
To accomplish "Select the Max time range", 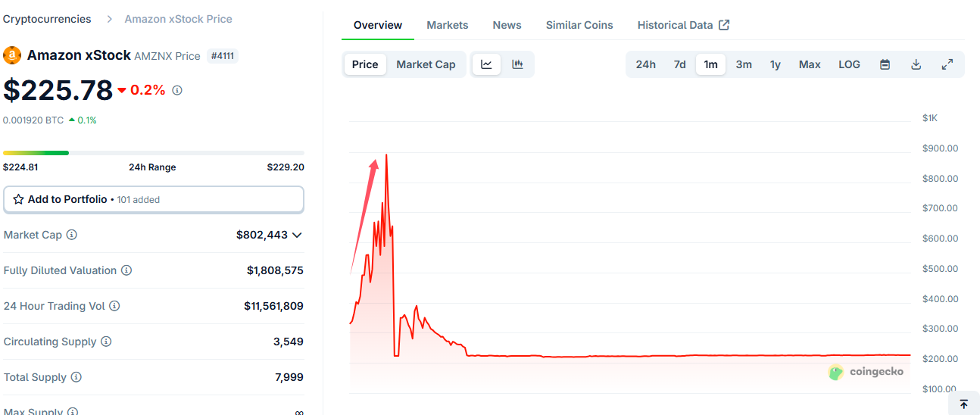I will pyautogui.click(x=810, y=64).
